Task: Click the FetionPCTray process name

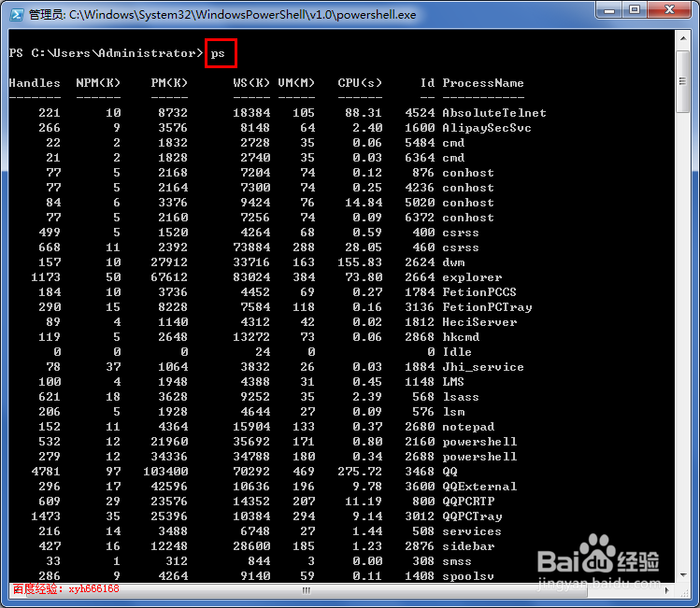Action: click(x=487, y=307)
